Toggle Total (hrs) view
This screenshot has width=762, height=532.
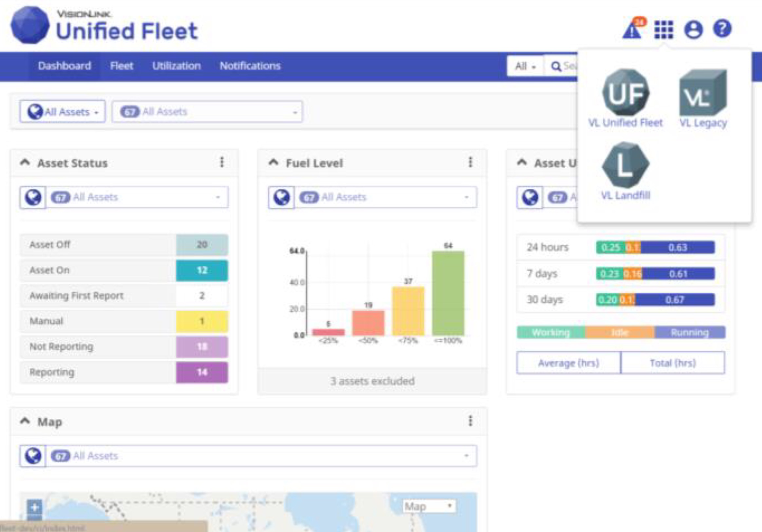coord(673,363)
